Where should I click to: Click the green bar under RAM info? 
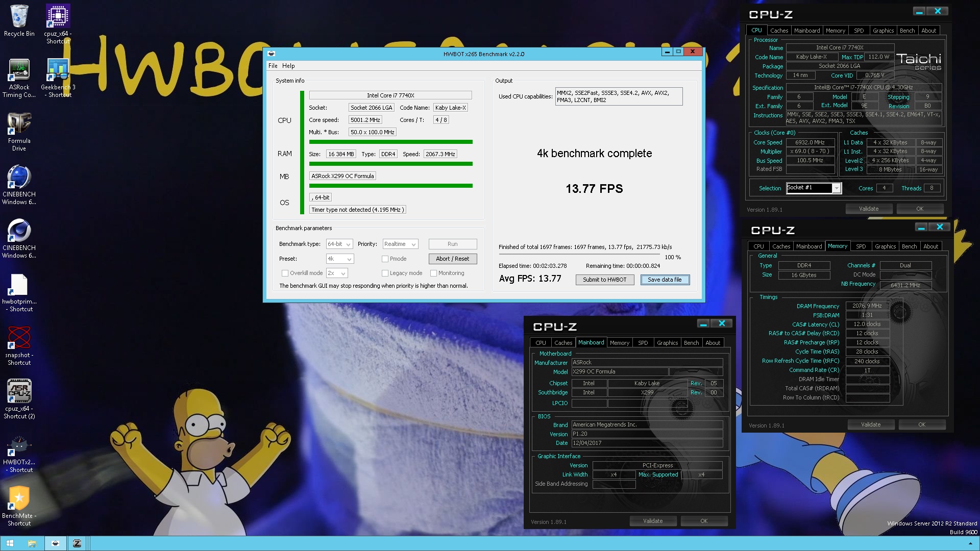pos(391,164)
